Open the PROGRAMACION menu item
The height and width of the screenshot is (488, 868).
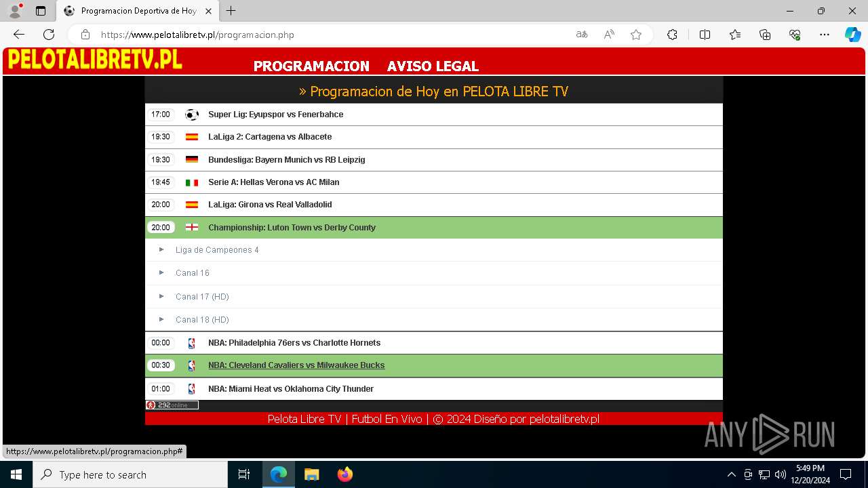pos(311,66)
